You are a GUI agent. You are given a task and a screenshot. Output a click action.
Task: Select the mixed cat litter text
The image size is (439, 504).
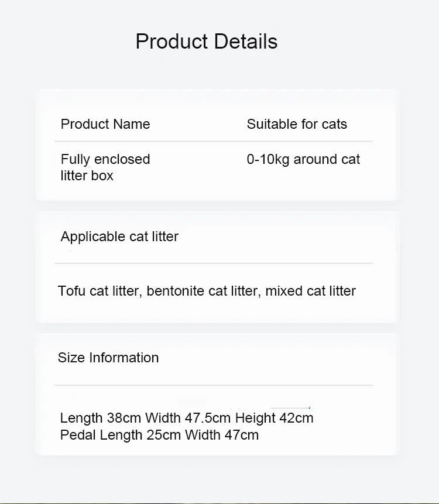pyautogui.click(x=310, y=291)
